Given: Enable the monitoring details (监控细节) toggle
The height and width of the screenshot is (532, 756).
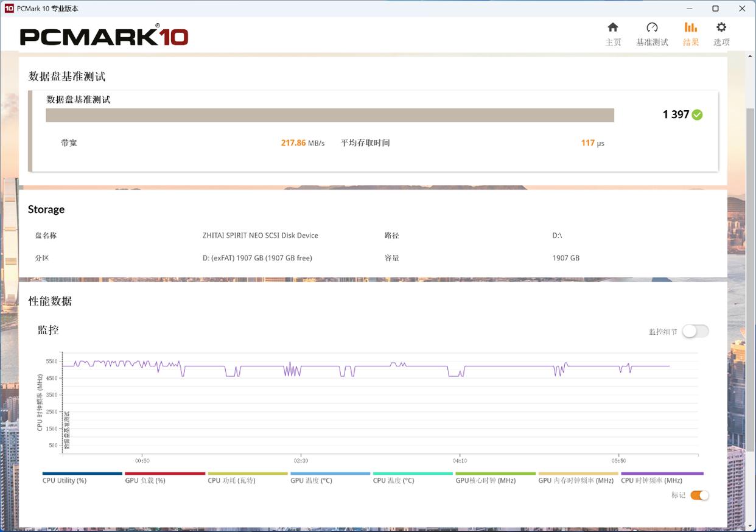Looking at the screenshot, I should 695,331.
